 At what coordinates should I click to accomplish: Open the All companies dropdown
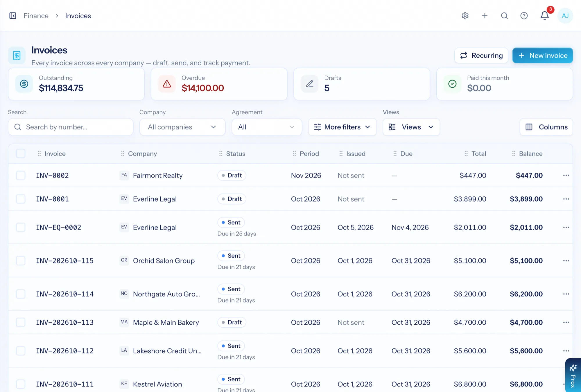[x=182, y=127]
